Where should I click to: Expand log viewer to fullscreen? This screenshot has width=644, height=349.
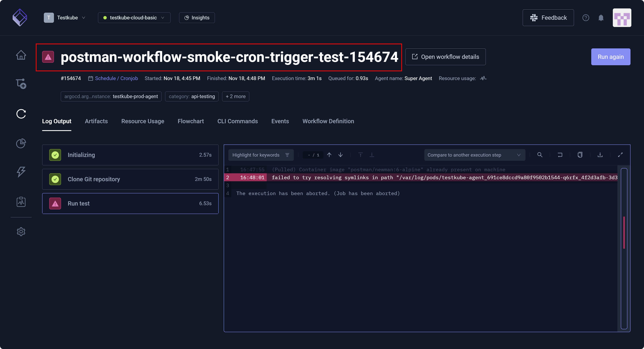click(x=620, y=155)
